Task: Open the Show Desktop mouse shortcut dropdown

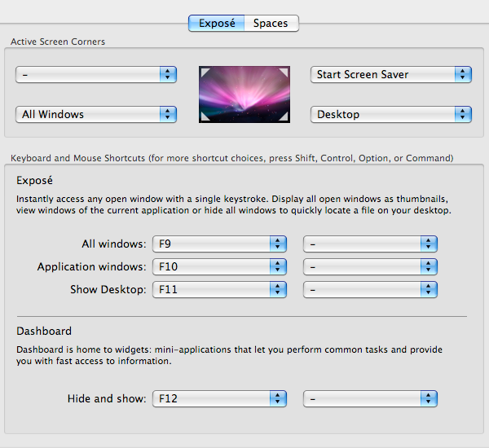Action: coord(370,290)
